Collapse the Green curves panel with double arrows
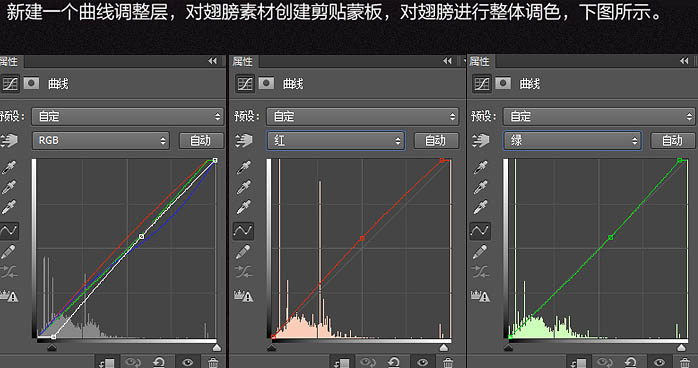This screenshot has width=698, height=368. [684, 61]
